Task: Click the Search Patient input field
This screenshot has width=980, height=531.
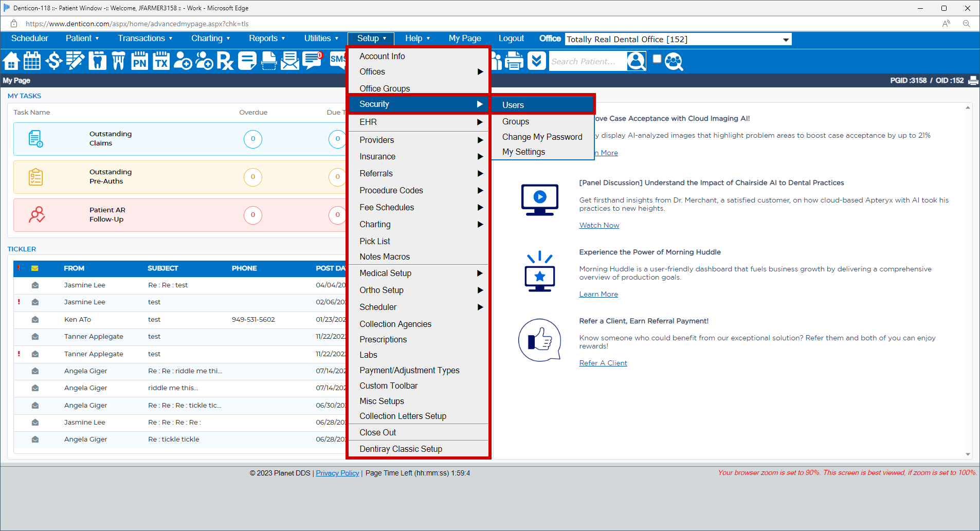Action: click(x=587, y=62)
